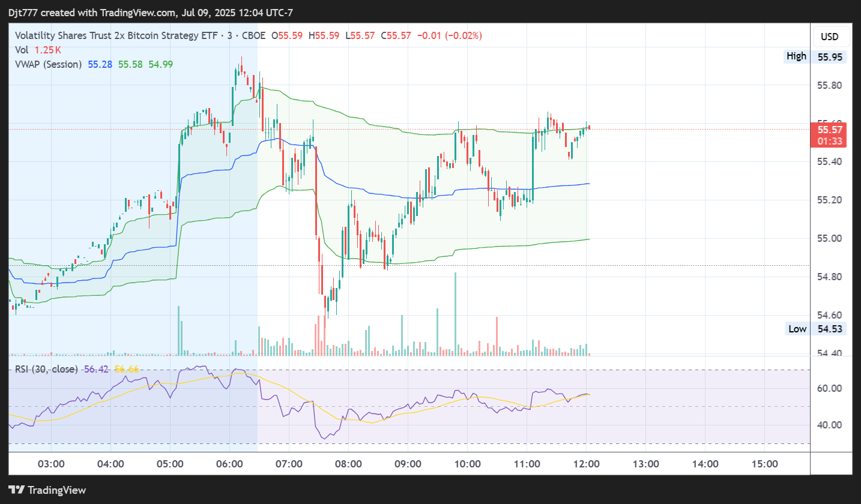Click the 54.80 price axis label
This screenshot has height=504, width=861.
tap(829, 277)
